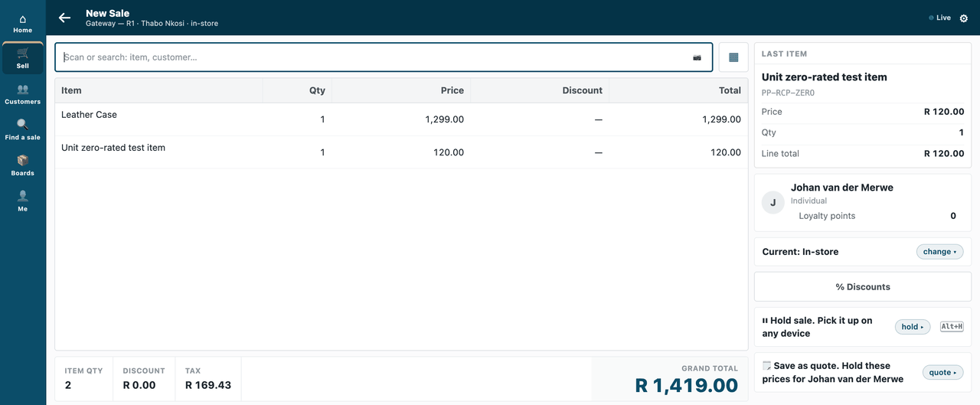Go to Home in the sidebar

pyautogui.click(x=22, y=24)
